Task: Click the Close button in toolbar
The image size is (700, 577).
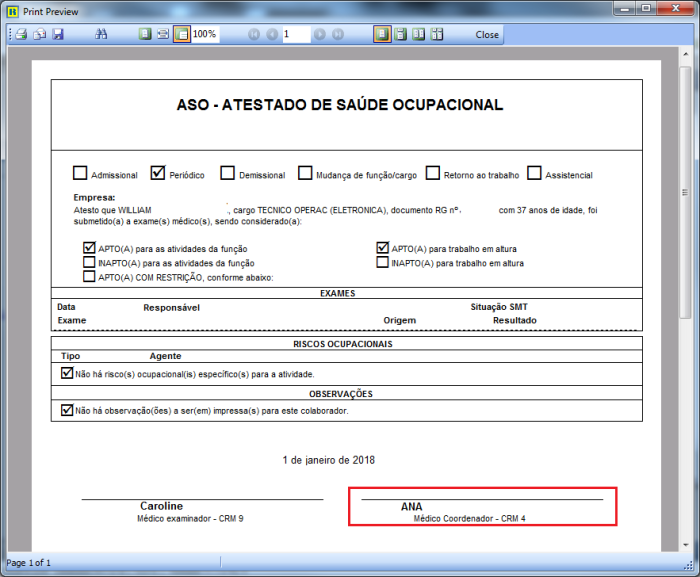Action: [487, 34]
